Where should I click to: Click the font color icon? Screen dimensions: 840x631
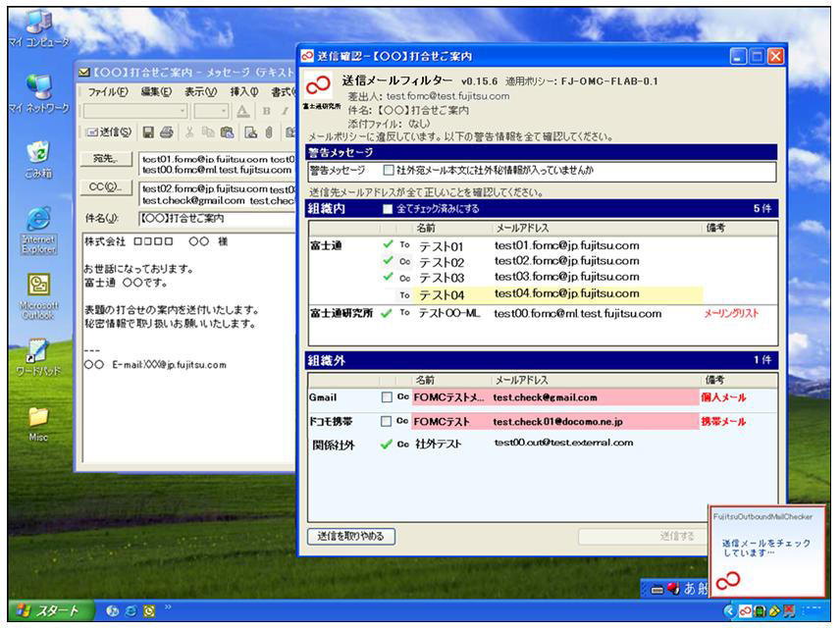243,112
